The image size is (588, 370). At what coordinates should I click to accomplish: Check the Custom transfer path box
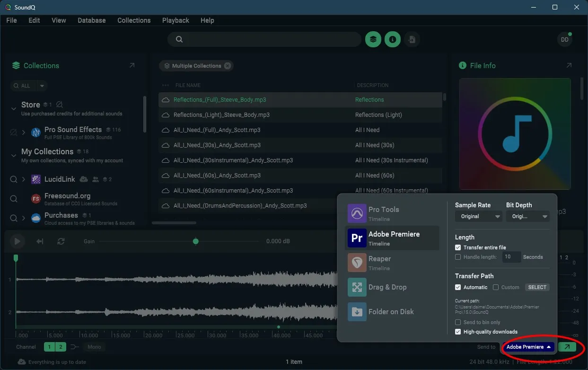coord(496,287)
